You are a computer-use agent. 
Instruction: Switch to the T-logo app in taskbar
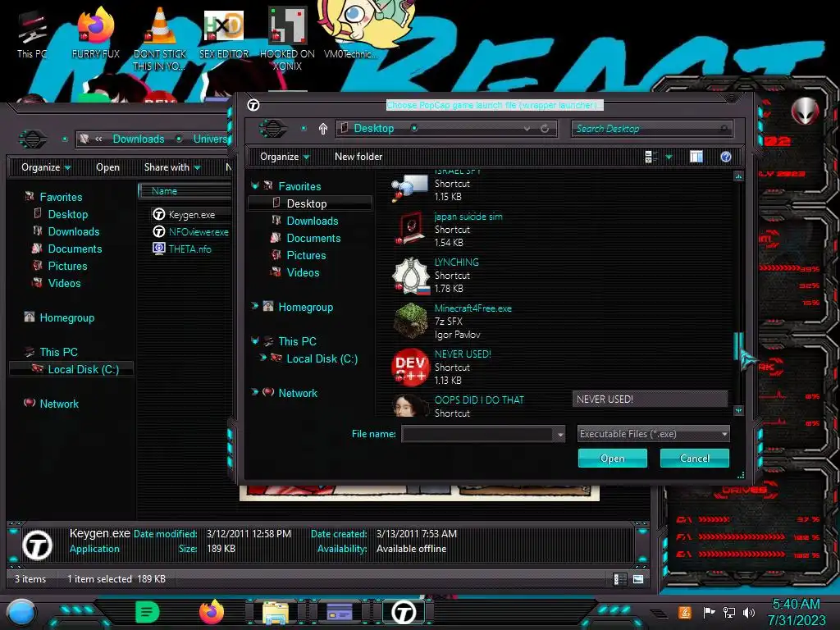click(404, 612)
